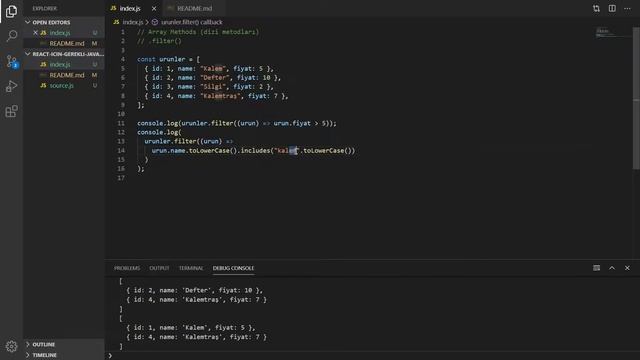The image size is (640, 360).
Task: Open the Output panel tab
Action: pyautogui.click(x=159, y=268)
